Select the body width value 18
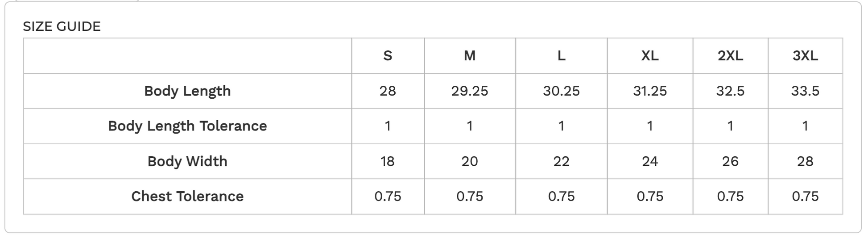The height and width of the screenshot is (239, 868). [x=388, y=161]
